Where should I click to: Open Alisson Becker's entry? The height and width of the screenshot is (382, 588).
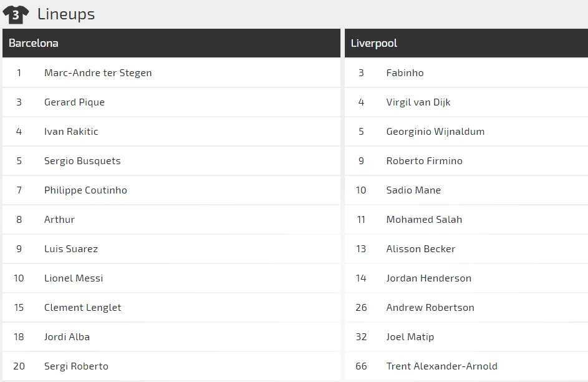pos(420,248)
